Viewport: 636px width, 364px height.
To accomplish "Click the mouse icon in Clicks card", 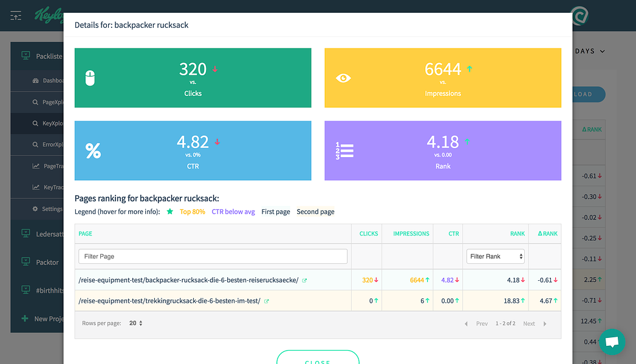I will click(90, 78).
